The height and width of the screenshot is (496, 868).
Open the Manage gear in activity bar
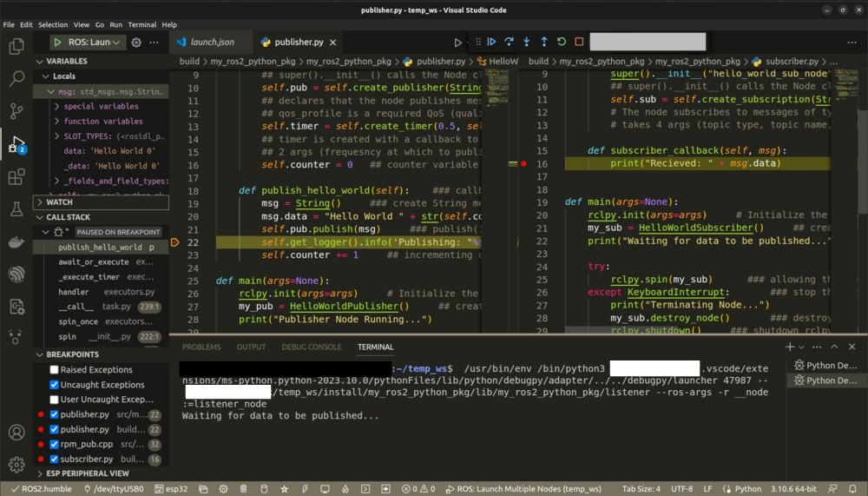click(16, 465)
